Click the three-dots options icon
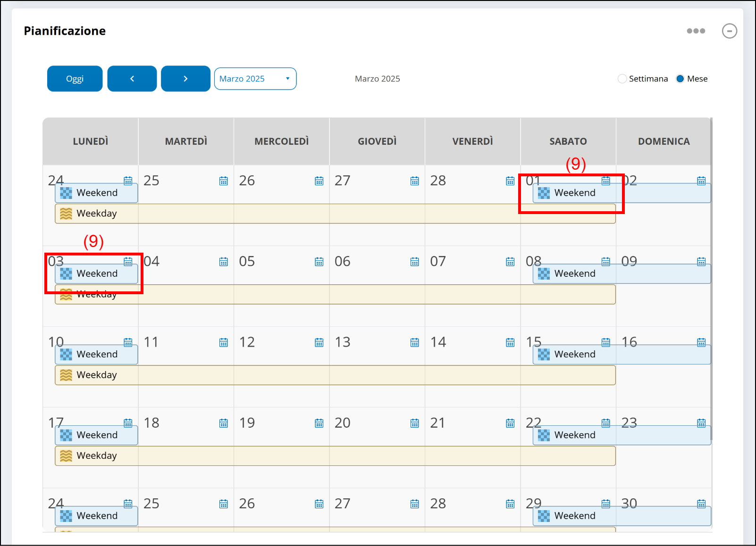Screen dimensions: 756x546 pyautogui.click(x=696, y=31)
